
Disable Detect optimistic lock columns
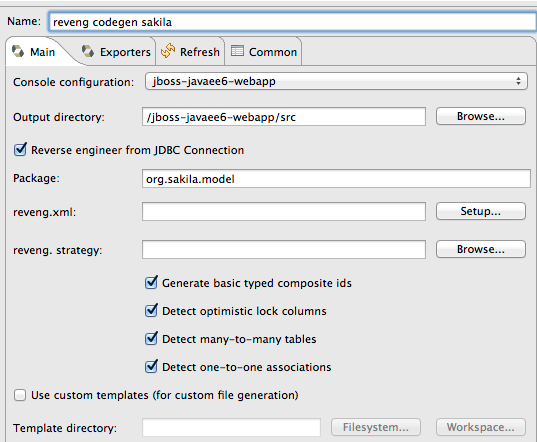(151, 311)
